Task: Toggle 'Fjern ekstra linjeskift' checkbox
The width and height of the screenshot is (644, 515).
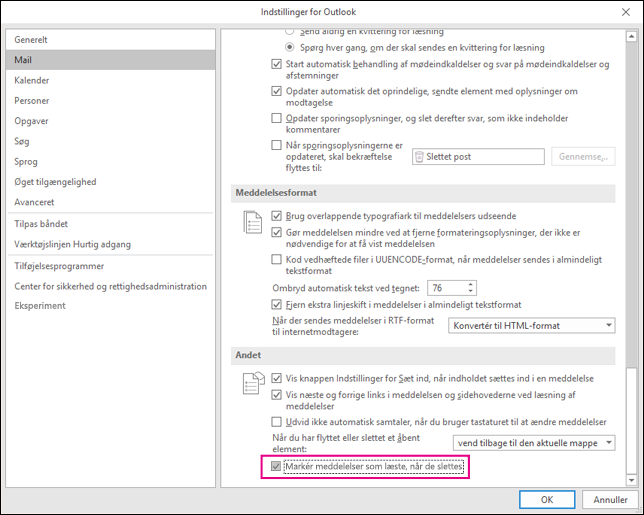Action: coord(276,305)
